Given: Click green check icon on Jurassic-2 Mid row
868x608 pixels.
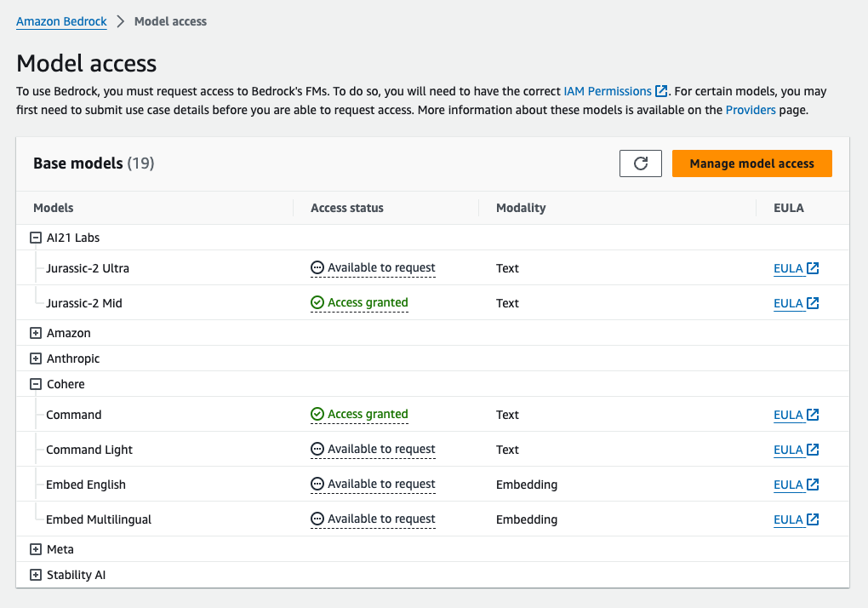Looking at the screenshot, I should (x=317, y=302).
